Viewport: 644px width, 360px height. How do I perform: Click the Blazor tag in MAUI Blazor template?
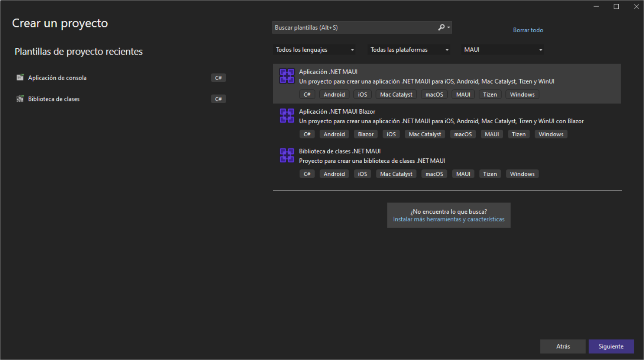366,134
